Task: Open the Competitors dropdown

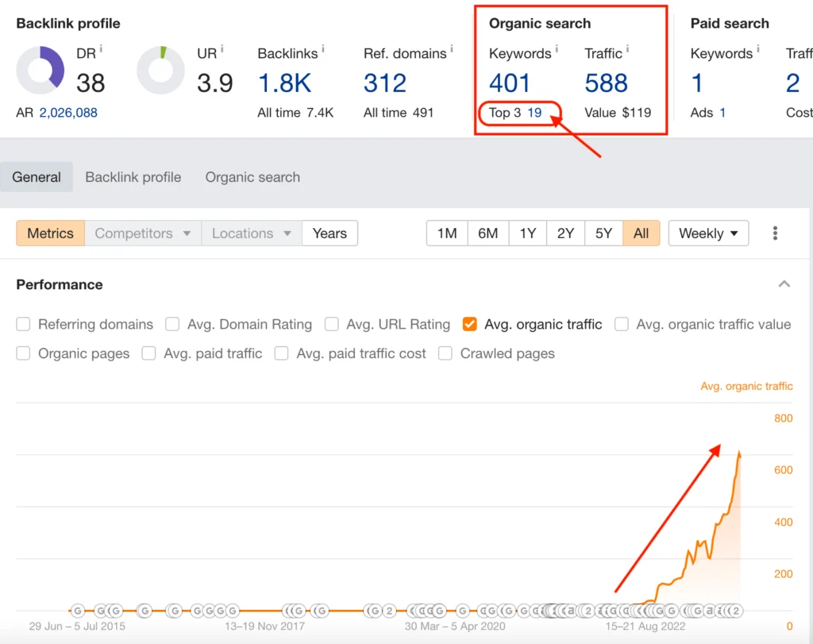Action: pyautogui.click(x=143, y=233)
